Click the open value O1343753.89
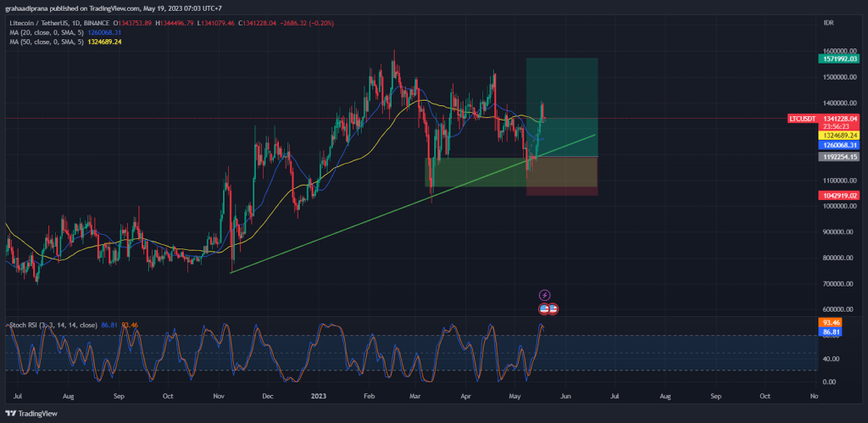 pyautogui.click(x=131, y=23)
